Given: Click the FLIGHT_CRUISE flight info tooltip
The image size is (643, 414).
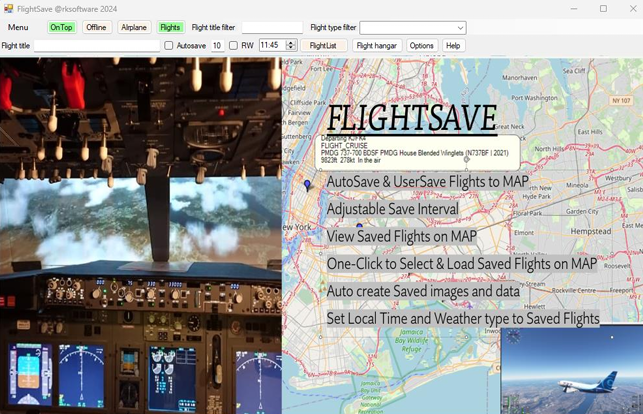Looking at the screenshot, I should pyautogui.click(x=417, y=152).
